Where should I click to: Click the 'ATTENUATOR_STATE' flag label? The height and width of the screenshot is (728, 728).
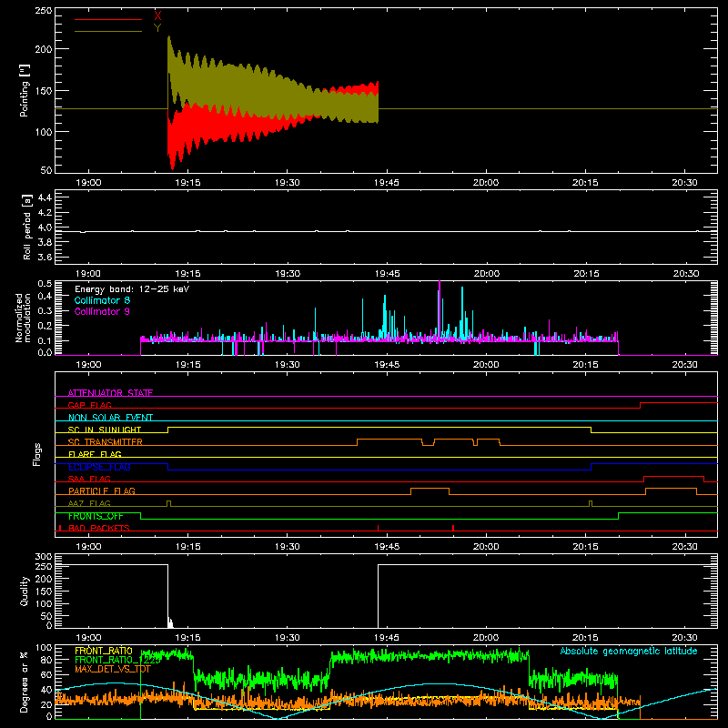coord(110,393)
